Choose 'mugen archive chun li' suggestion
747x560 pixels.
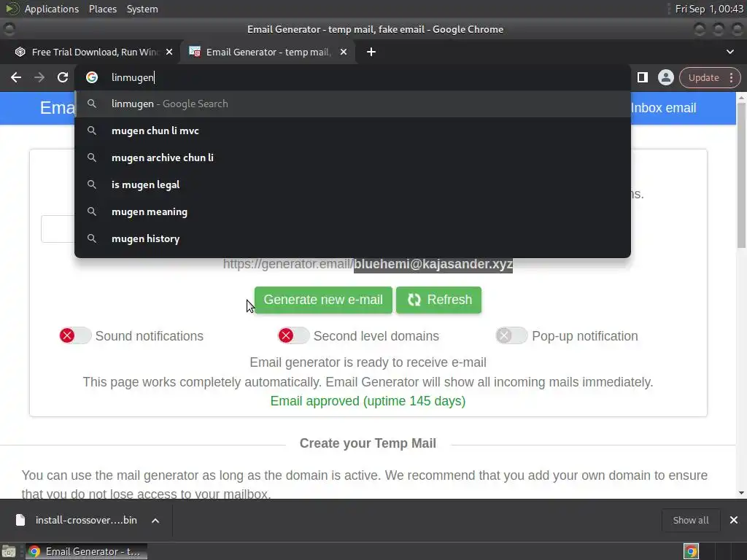352,157
